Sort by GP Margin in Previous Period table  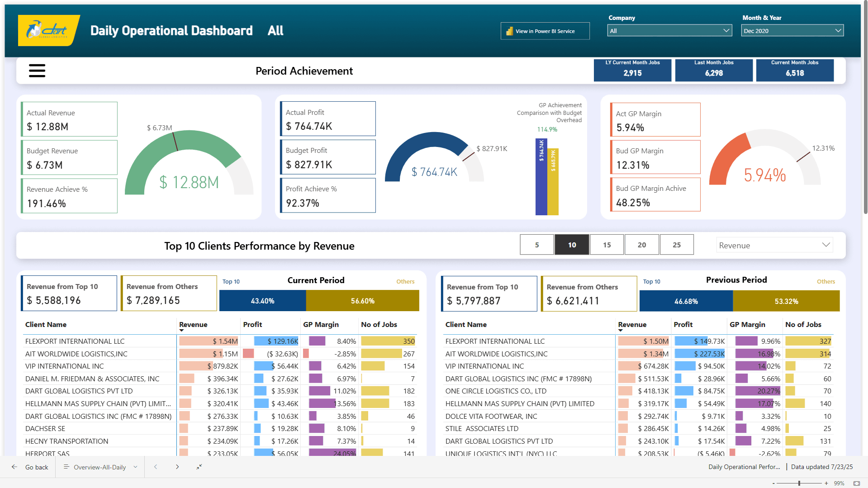(747, 324)
